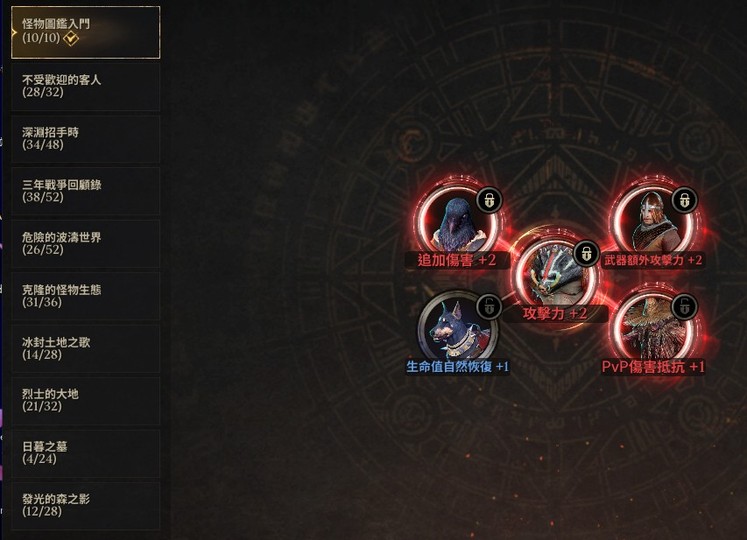Screen dimensions: 747x540
Task: Open the 冰封土地之歌 (14/28) category
Action: (x=86, y=348)
